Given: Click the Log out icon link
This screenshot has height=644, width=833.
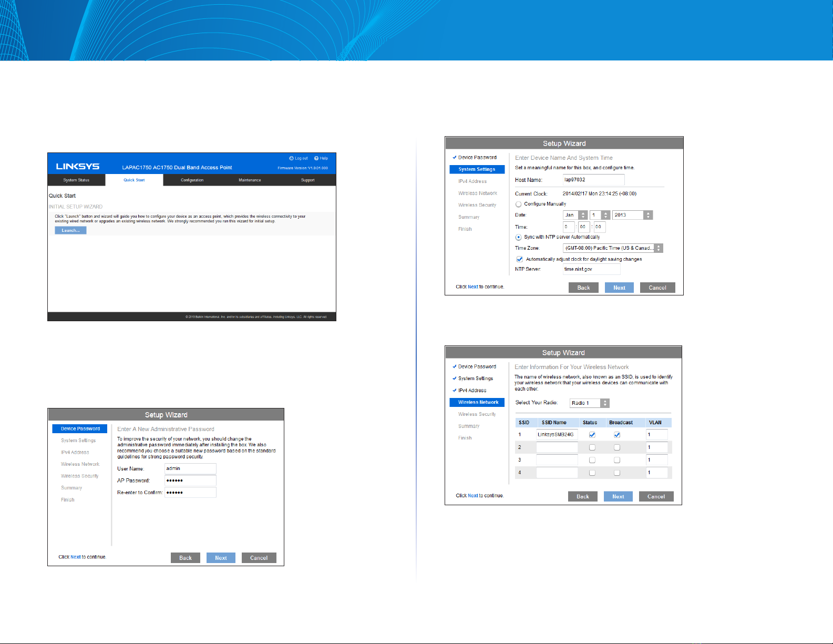Looking at the screenshot, I should (x=299, y=158).
